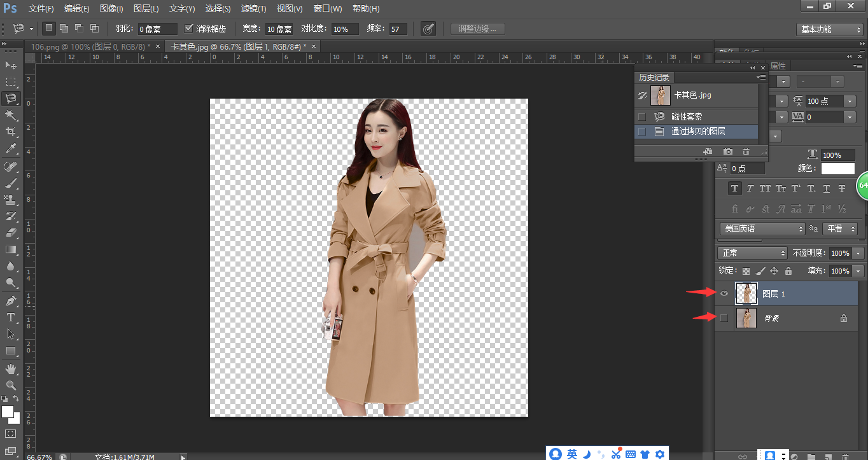Select the Crop tool
Viewport: 868px width, 460px height.
tap(11, 132)
